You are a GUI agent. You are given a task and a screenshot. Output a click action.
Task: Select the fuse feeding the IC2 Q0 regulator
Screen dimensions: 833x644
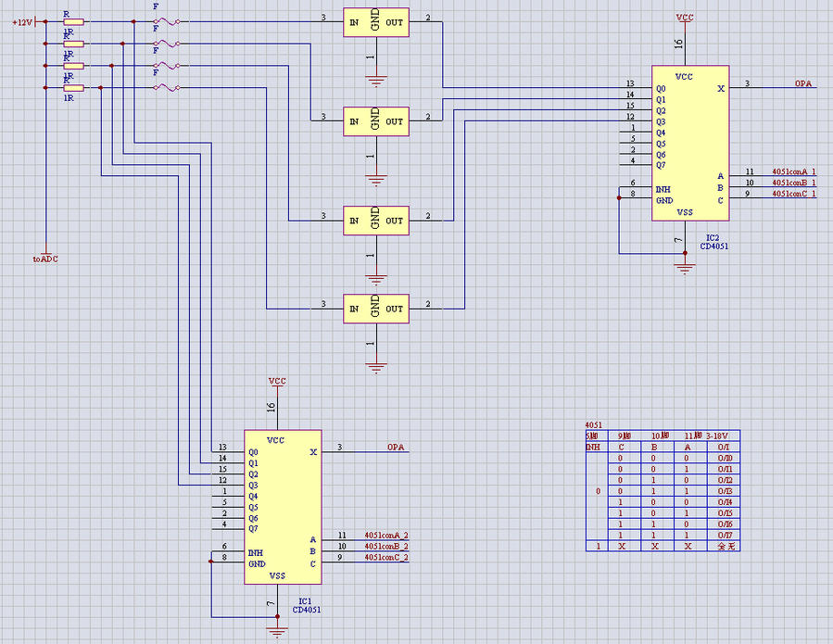click(x=166, y=22)
